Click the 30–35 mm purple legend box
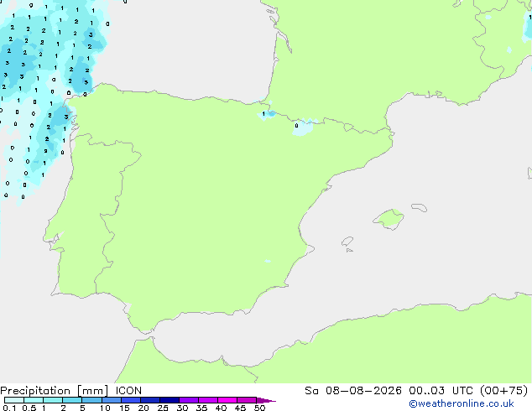The width and height of the screenshot is (532, 411). [189, 400]
